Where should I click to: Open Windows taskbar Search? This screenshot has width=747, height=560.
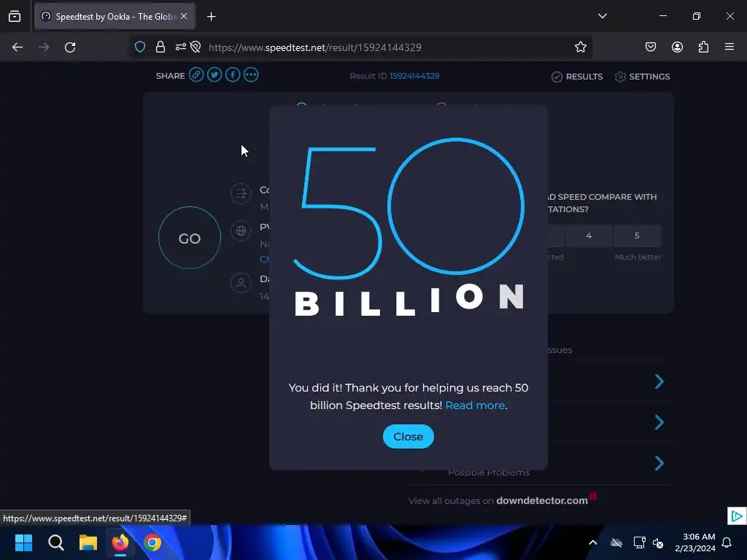click(55, 542)
